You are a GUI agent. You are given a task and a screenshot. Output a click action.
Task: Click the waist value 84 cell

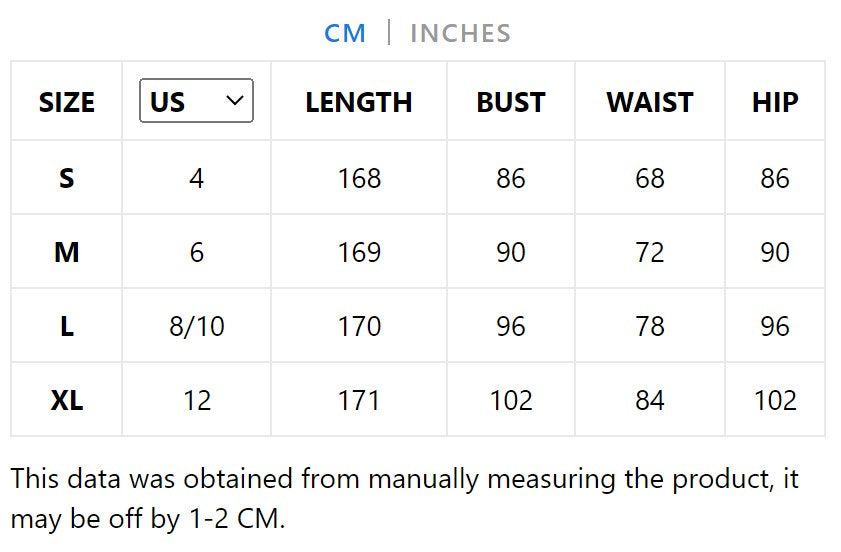tap(650, 400)
